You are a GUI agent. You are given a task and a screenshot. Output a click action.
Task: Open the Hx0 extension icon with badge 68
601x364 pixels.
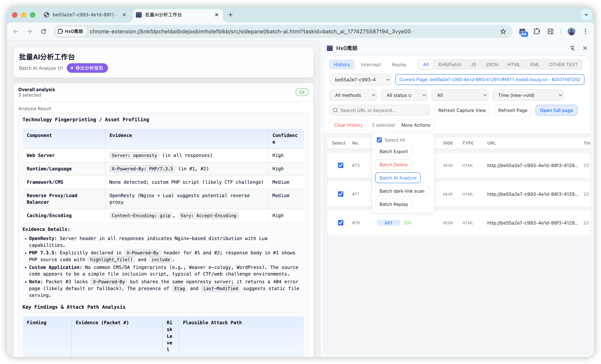tap(523, 32)
